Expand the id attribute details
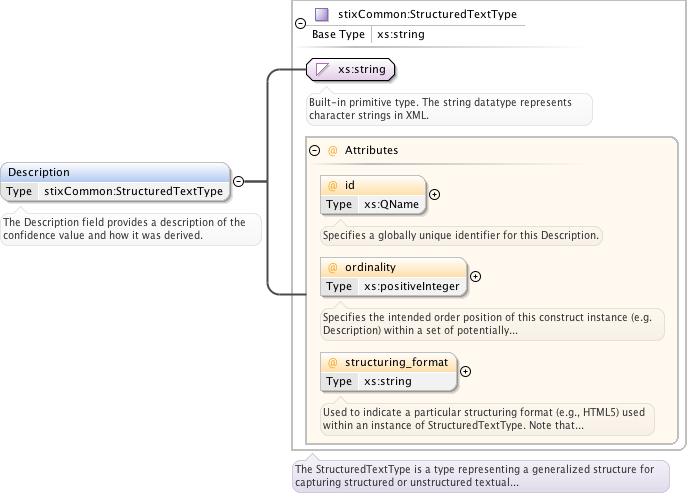688x496 pixels. tap(435, 195)
